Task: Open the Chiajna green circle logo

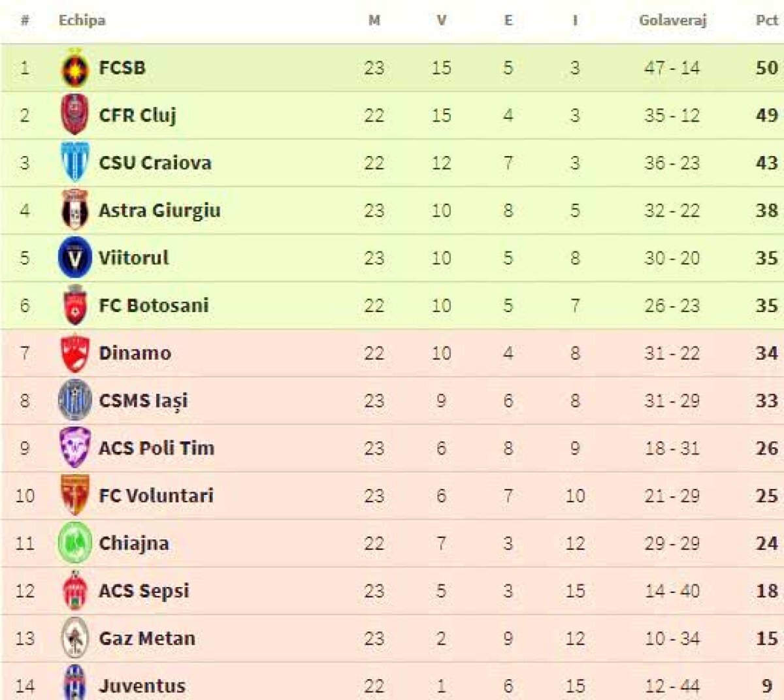Action: (75, 543)
